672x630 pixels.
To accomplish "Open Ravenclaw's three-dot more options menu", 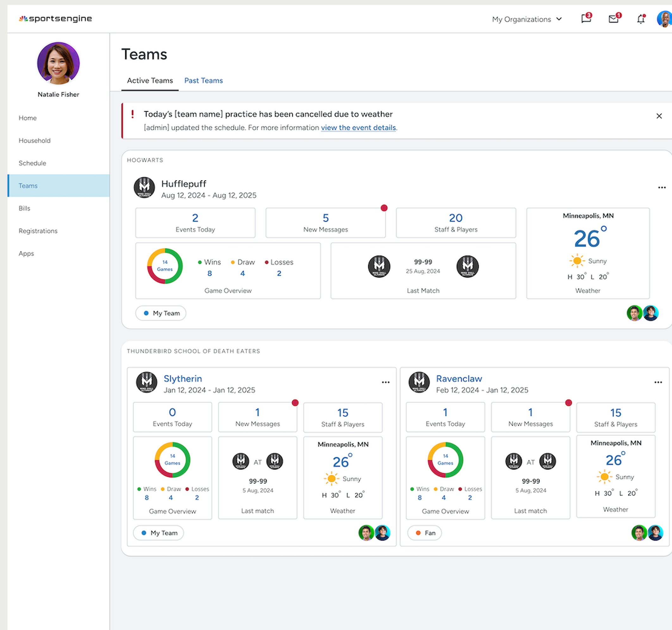I will point(658,382).
